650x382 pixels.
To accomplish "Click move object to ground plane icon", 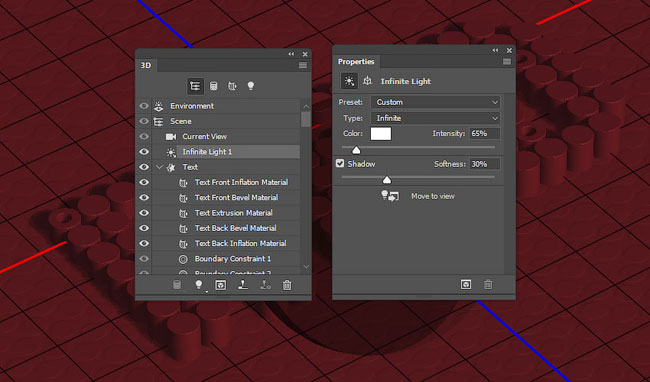I will point(243,285).
